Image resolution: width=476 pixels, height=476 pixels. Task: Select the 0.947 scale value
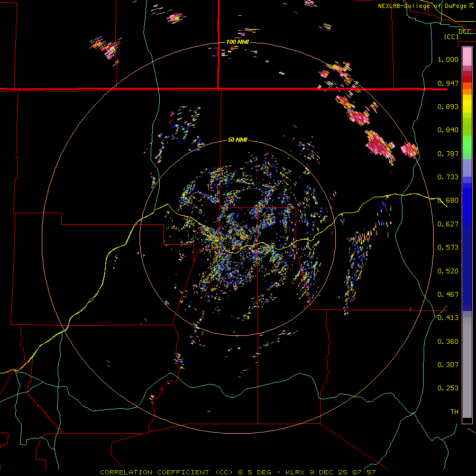click(448, 83)
